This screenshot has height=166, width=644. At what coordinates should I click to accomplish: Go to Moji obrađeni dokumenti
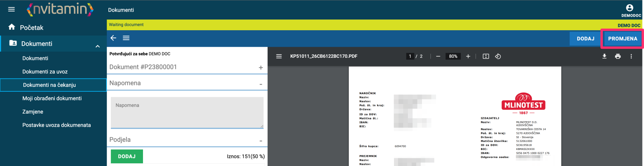(52, 98)
